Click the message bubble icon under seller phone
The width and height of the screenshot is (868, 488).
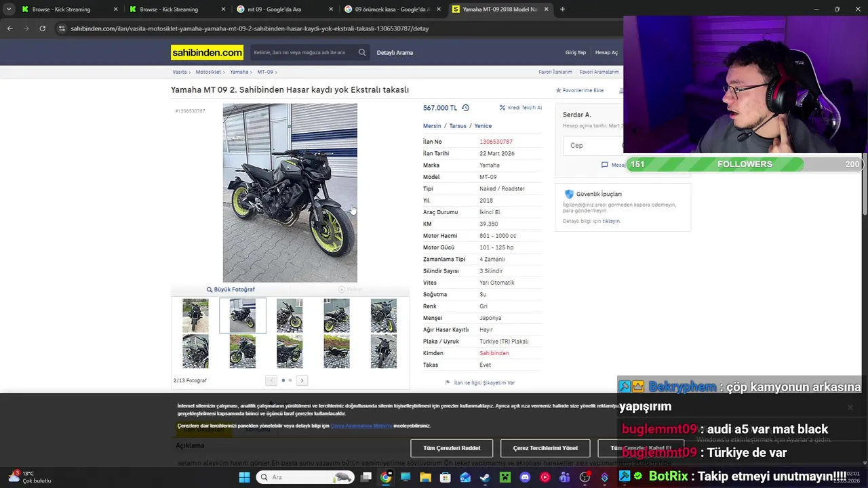(604, 165)
